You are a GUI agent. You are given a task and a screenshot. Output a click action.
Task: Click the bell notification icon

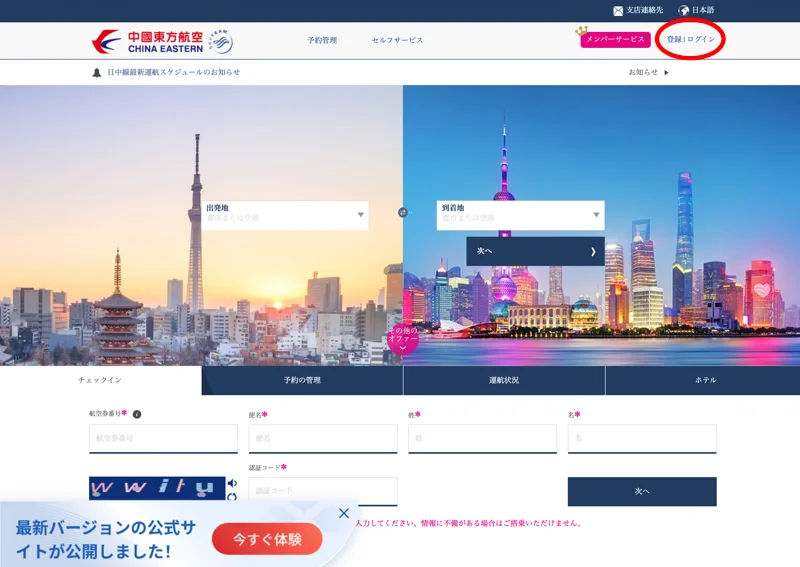tap(96, 72)
